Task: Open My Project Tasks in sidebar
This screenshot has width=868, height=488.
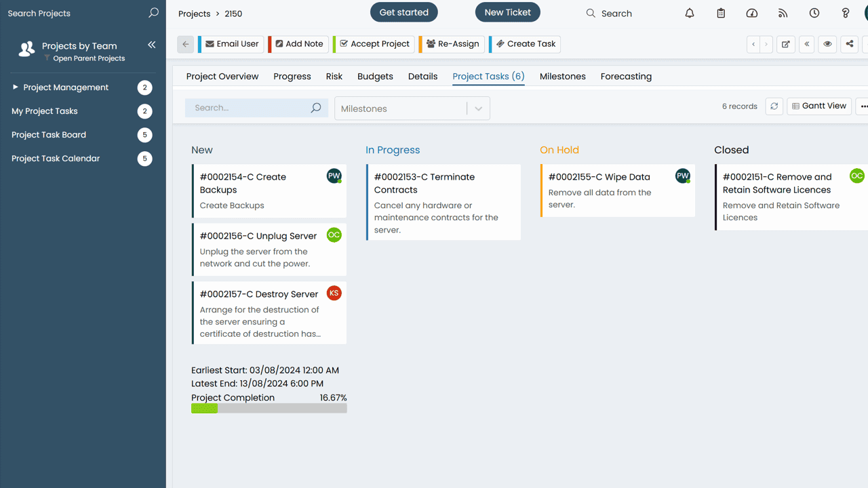Action: (45, 111)
